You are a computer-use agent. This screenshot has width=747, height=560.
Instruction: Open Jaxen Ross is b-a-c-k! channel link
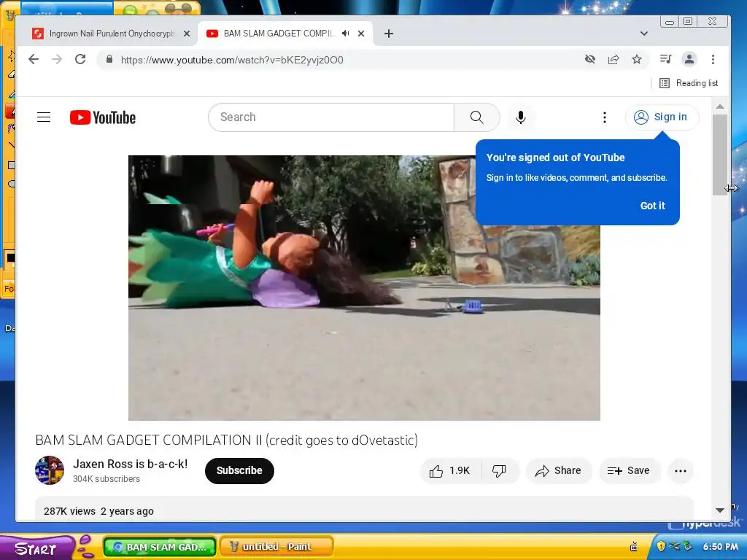[x=130, y=464]
